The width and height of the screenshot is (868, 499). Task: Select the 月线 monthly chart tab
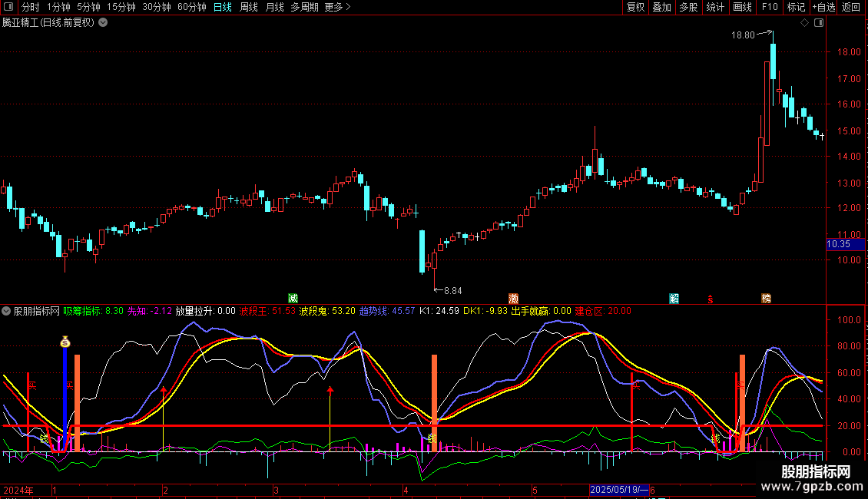pyautogui.click(x=274, y=7)
